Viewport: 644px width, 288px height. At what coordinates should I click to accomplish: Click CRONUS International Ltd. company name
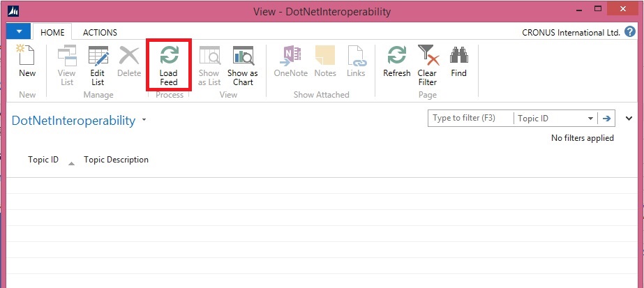(571, 32)
